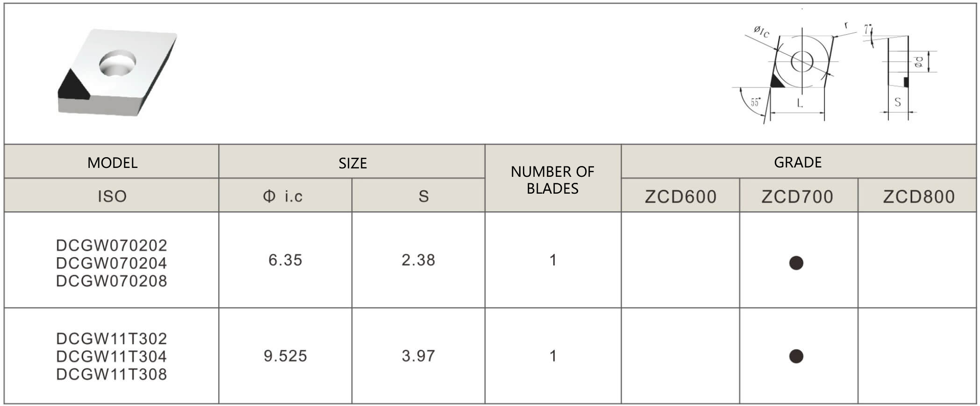Click the NUMBER OF BLADES header
Screen dimensions: 980x406
pyautogui.click(x=552, y=180)
